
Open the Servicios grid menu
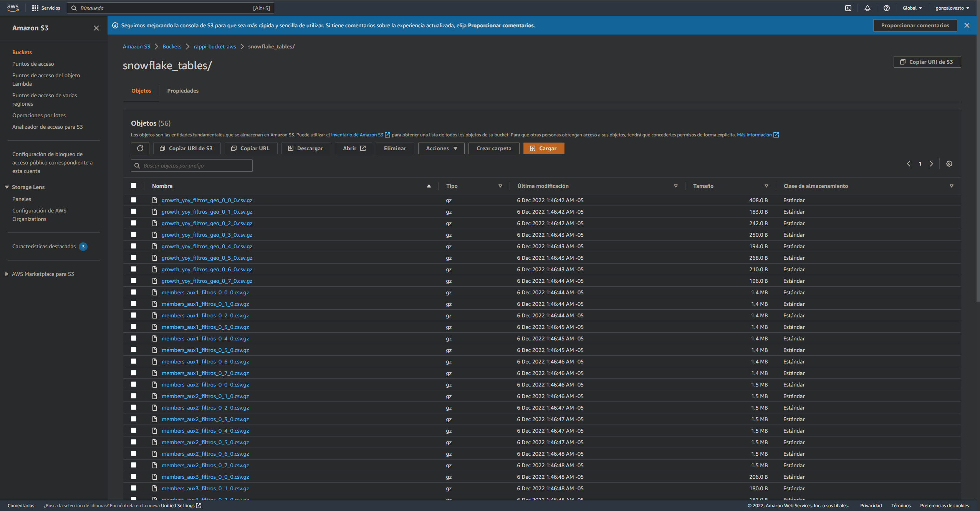(46, 8)
